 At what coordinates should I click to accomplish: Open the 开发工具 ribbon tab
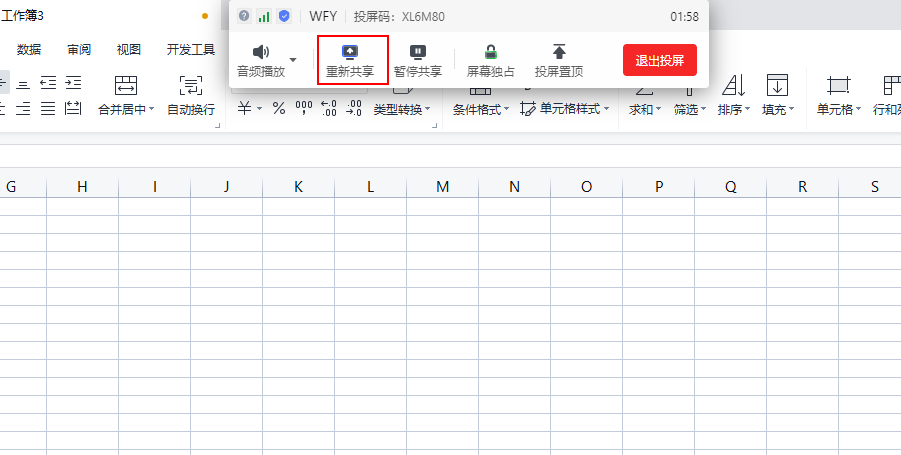tap(191, 49)
